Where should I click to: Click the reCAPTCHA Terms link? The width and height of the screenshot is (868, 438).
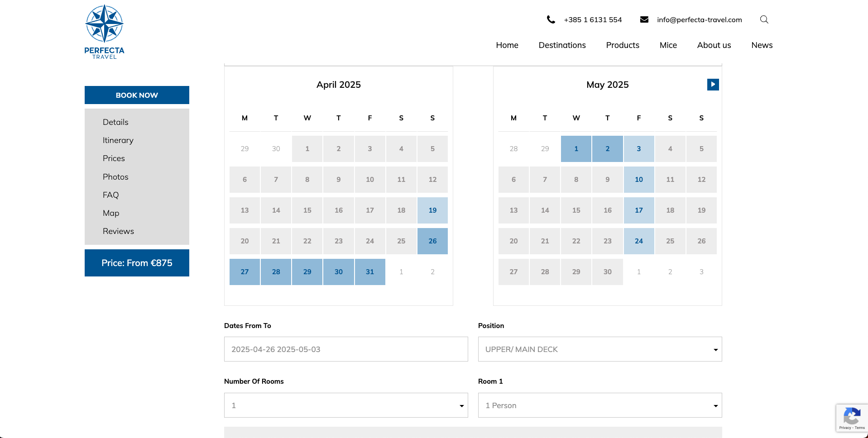[x=860, y=428]
